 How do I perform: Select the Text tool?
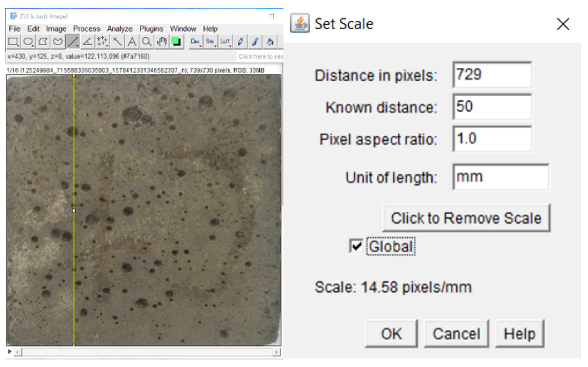click(x=132, y=42)
